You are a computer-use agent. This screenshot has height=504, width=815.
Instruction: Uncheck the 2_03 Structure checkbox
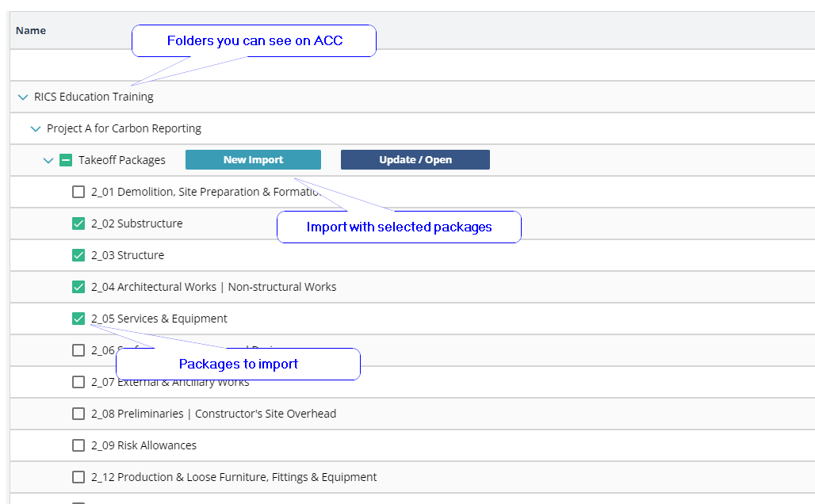click(x=78, y=255)
